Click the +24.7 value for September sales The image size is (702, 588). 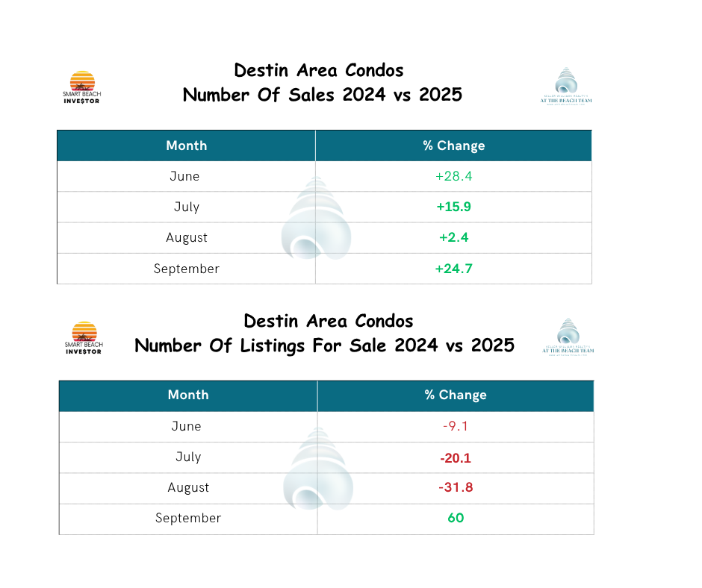tap(453, 268)
